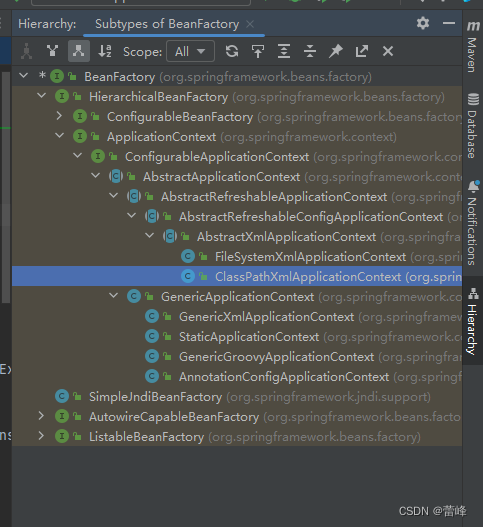
Task: Switch to supertypes hierarchy view
Action: pyautogui.click(x=52, y=51)
